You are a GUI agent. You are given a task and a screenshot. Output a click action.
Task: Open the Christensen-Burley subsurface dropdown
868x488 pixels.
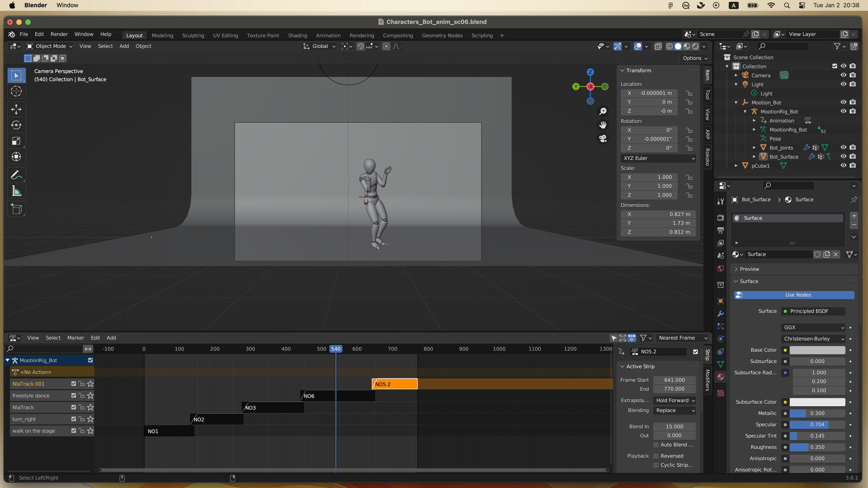814,339
